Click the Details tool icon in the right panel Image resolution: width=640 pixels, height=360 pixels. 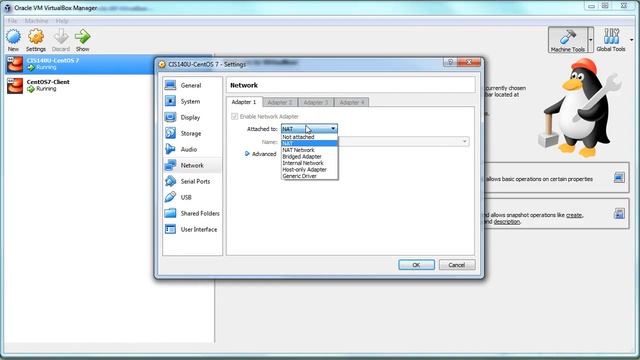(x=619, y=178)
